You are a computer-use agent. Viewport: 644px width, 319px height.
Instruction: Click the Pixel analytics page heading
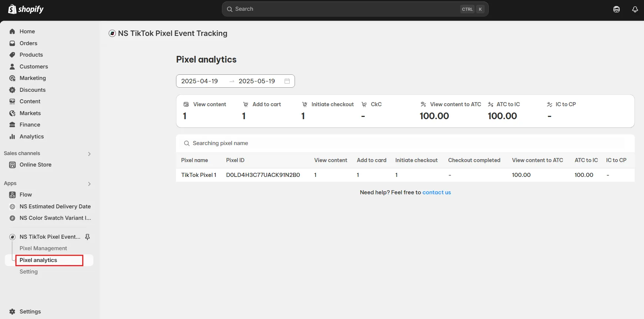[x=206, y=60]
